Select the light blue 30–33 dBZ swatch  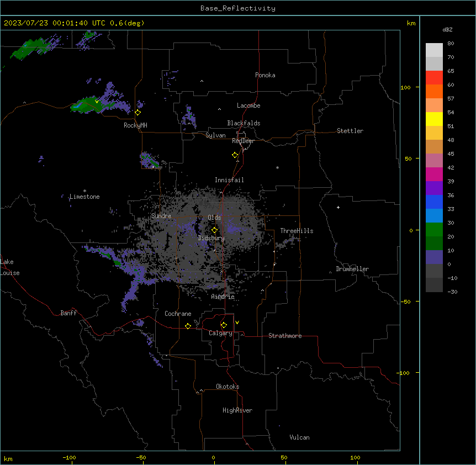coord(434,215)
